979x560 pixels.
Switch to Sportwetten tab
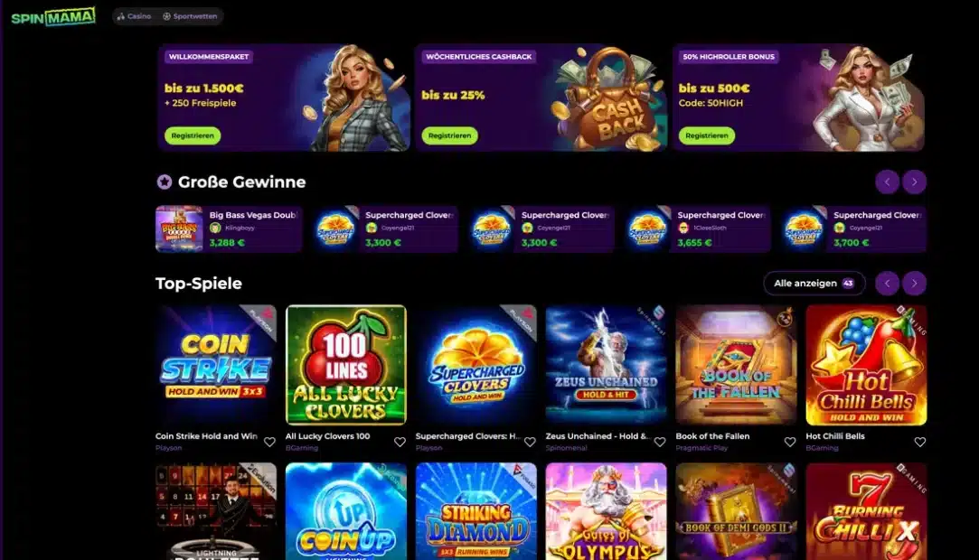tap(190, 16)
